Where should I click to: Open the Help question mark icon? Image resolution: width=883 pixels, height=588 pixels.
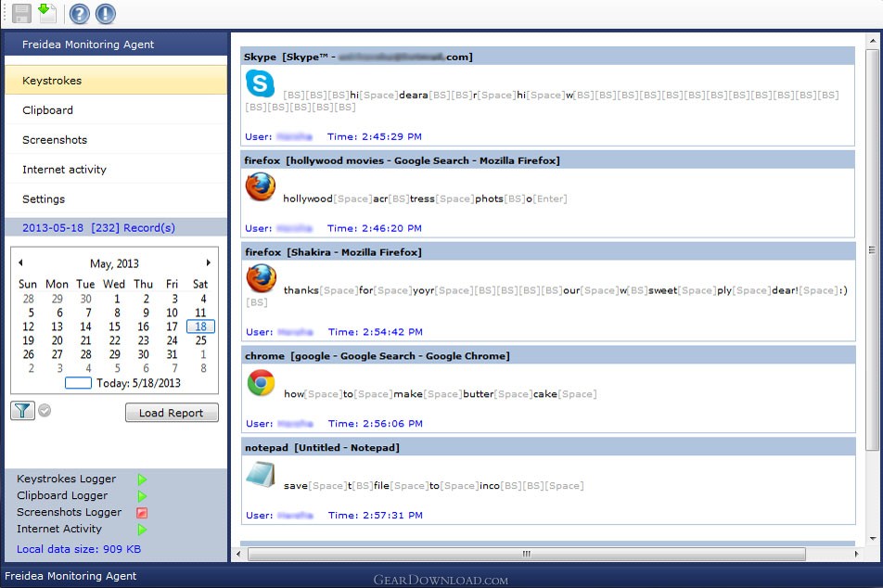(x=80, y=14)
